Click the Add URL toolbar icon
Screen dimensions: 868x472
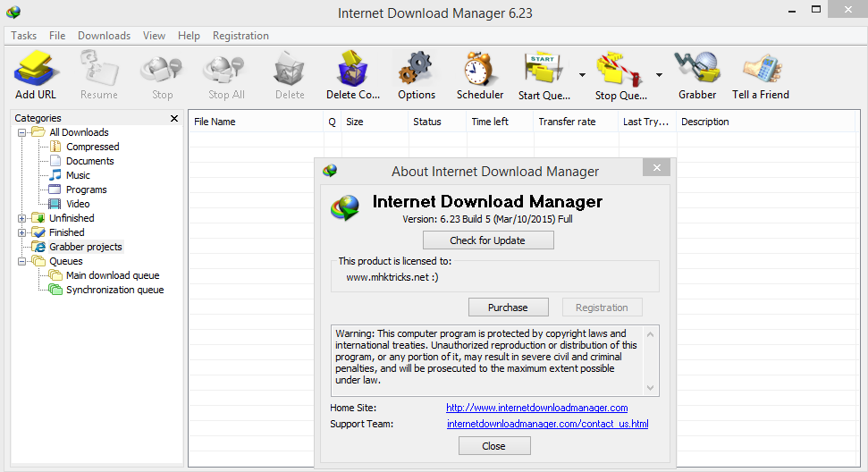click(36, 69)
